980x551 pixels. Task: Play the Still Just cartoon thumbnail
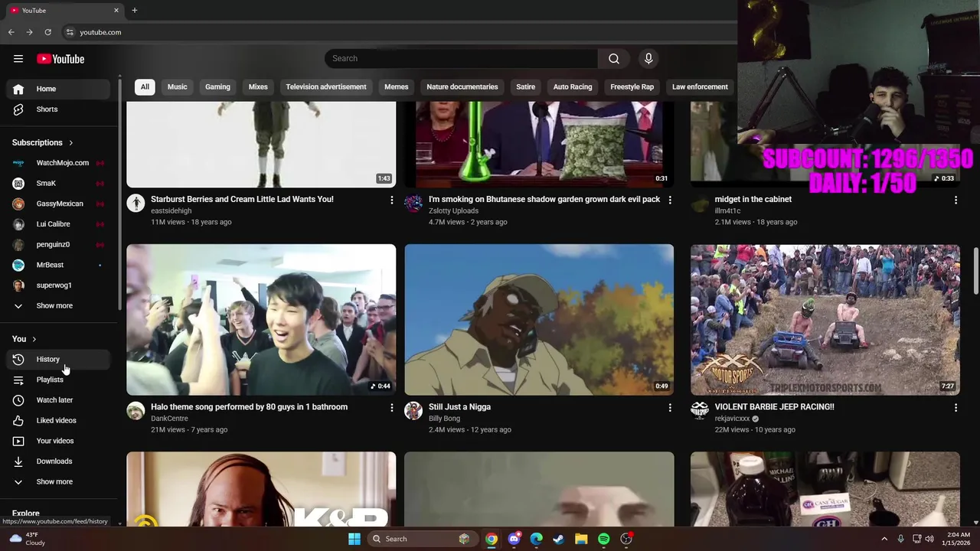[x=539, y=320]
